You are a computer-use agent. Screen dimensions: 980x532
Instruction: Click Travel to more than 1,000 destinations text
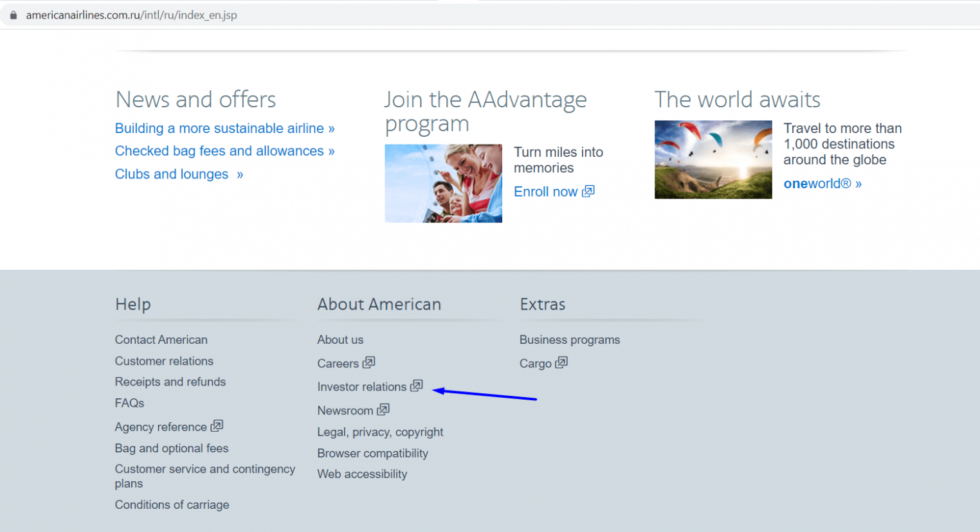(842, 144)
